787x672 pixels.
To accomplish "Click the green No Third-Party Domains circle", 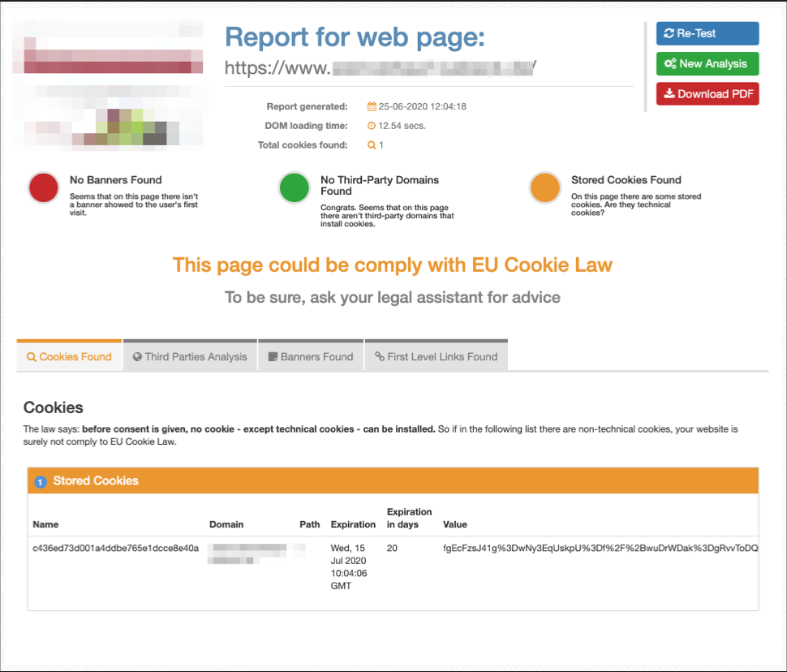I will [295, 187].
